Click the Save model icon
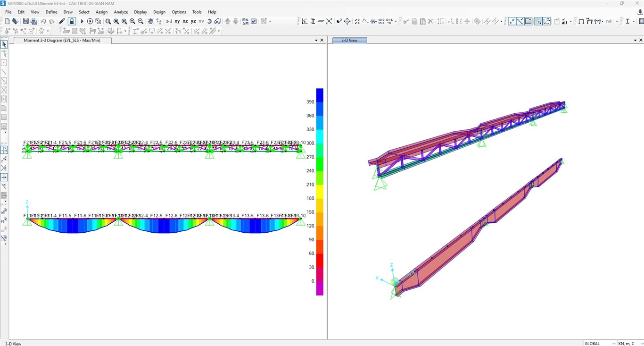Screen dimensions: 644x346 point(25,21)
